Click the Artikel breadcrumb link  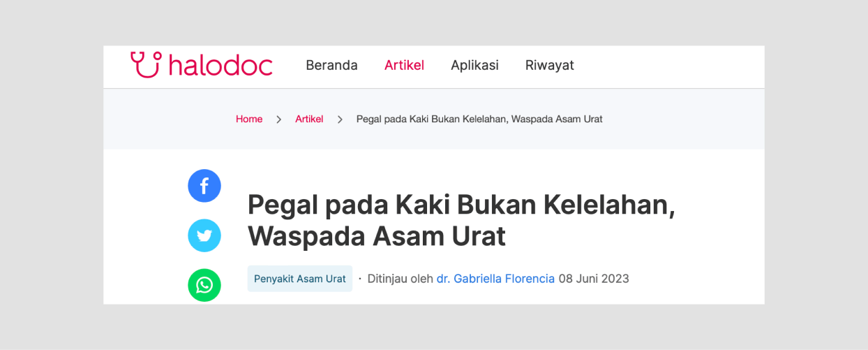point(309,119)
